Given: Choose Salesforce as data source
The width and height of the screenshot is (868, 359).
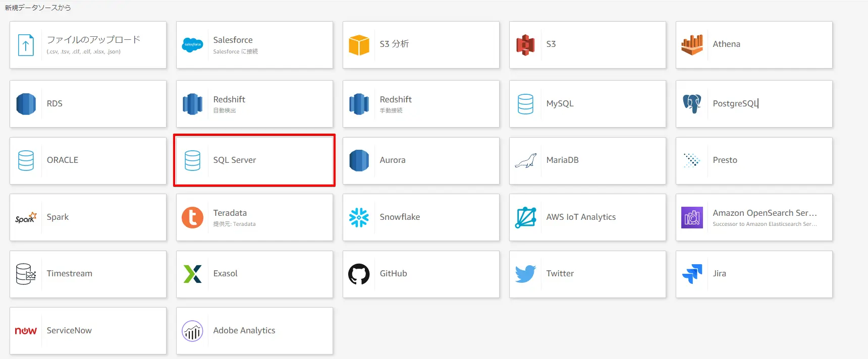Looking at the screenshot, I should point(255,45).
